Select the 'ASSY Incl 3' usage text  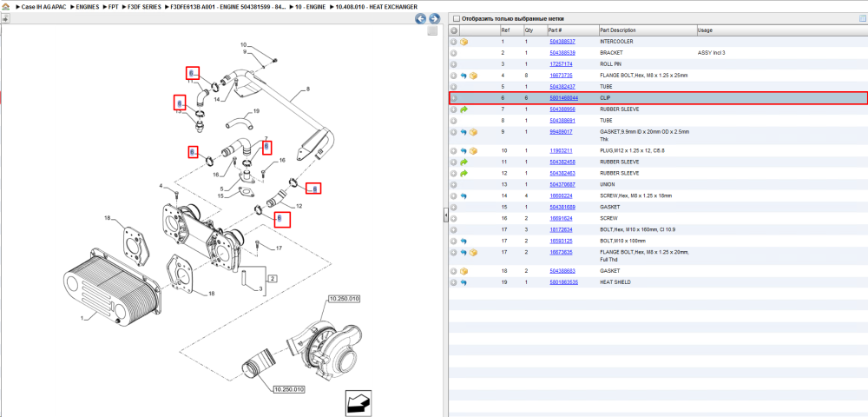(712, 53)
